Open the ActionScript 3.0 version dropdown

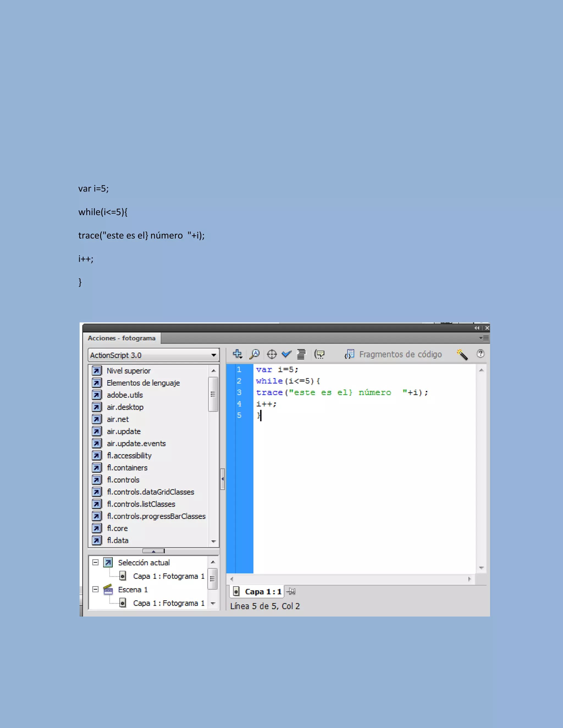tap(153, 355)
